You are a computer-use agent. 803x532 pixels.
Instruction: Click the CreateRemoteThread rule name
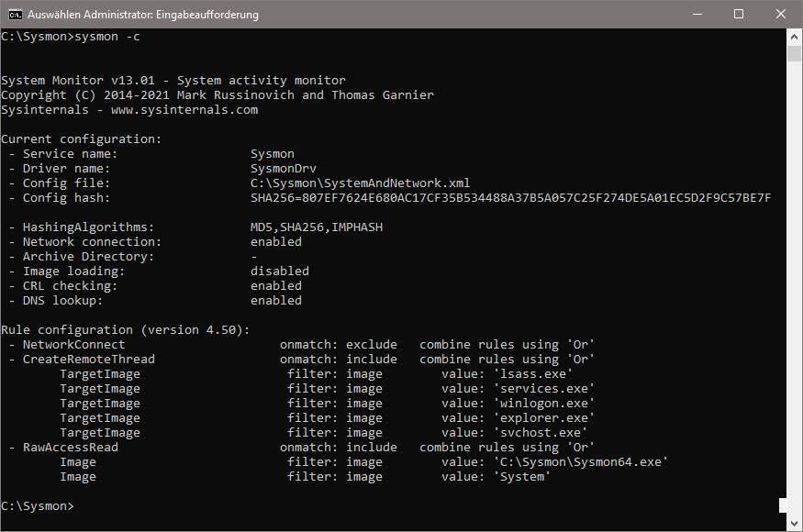(x=88, y=360)
